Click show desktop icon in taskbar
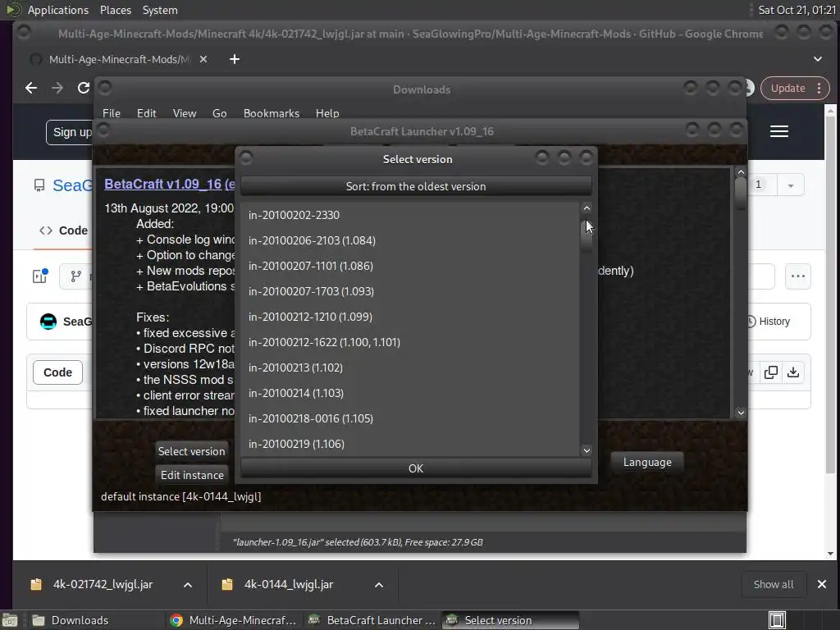 [10, 620]
